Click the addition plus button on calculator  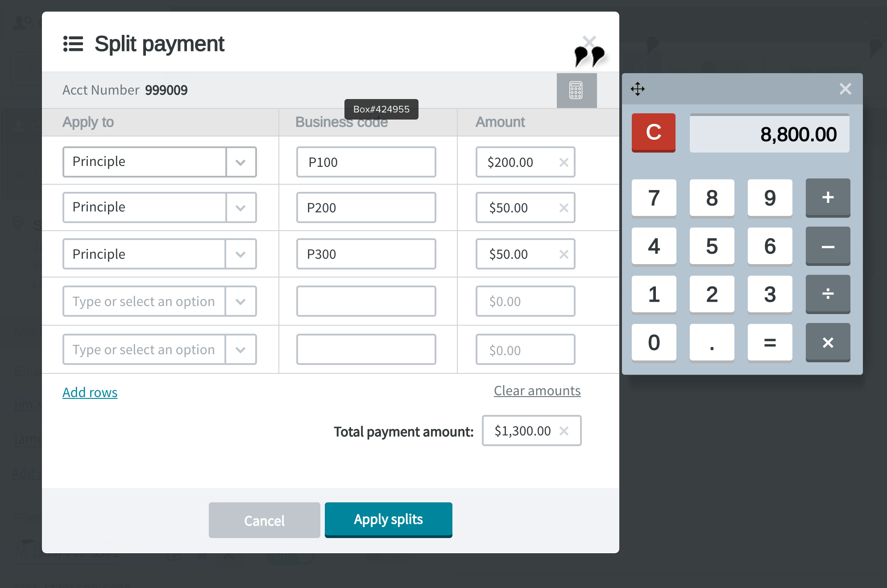tap(827, 198)
